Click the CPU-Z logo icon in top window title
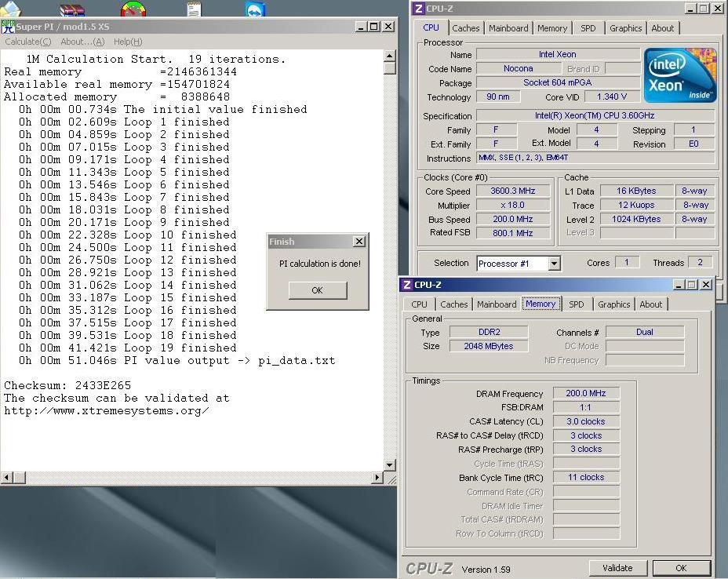728x579 pixels. (x=419, y=9)
